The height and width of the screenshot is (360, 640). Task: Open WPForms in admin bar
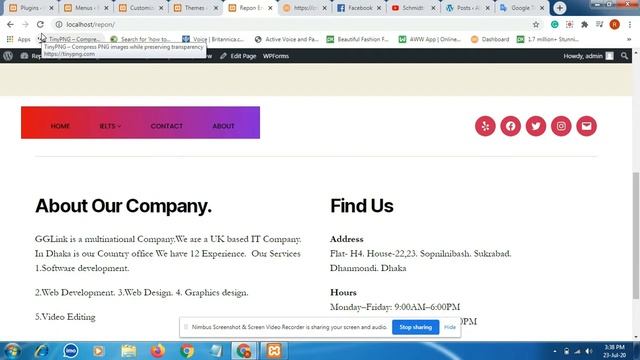[276, 56]
